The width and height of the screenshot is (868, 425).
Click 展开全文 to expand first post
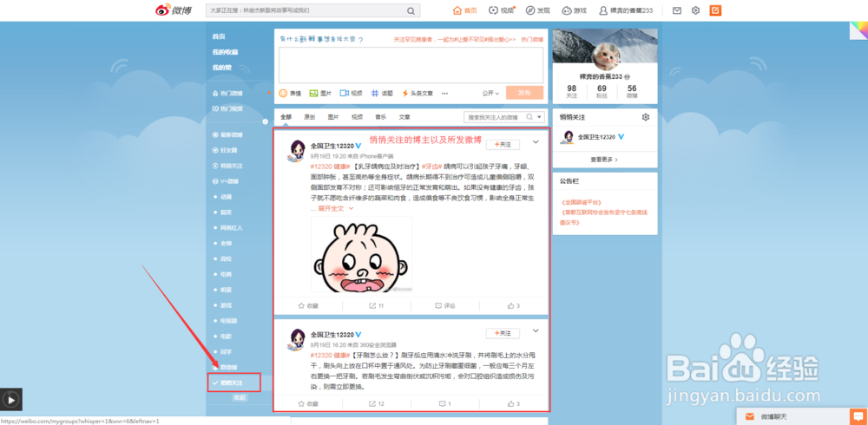click(335, 209)
